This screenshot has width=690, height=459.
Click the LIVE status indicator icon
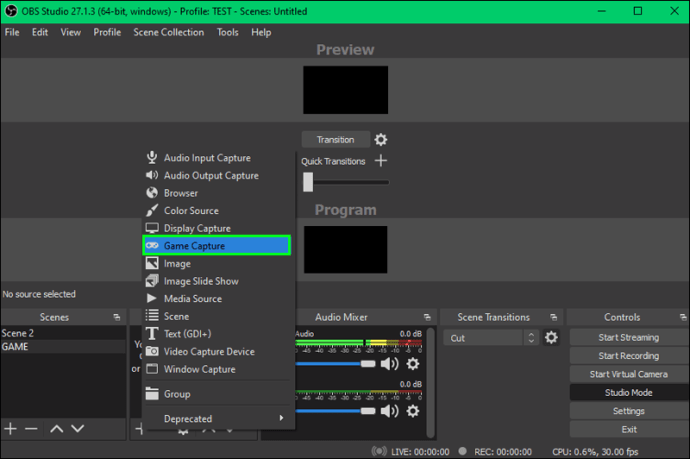click(379, 451)
